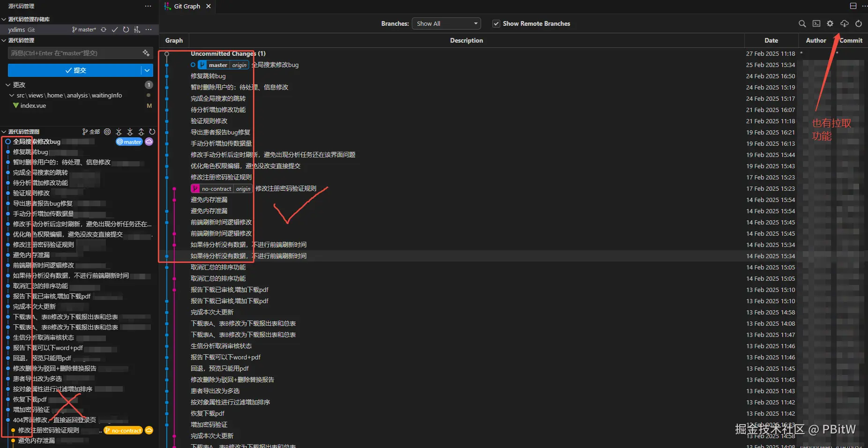This screenshot has height=448, width=868.
Task: Click the Commit column header
Action: pos(851,40)
